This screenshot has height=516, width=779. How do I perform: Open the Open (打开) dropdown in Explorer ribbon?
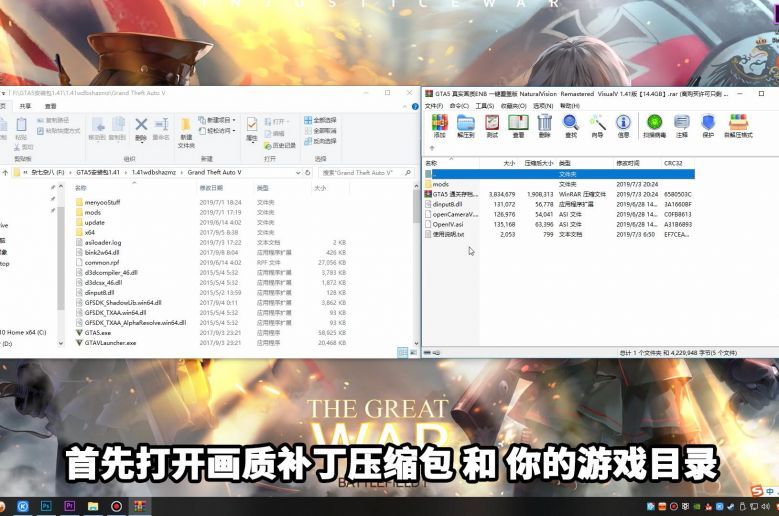[278, 121]
